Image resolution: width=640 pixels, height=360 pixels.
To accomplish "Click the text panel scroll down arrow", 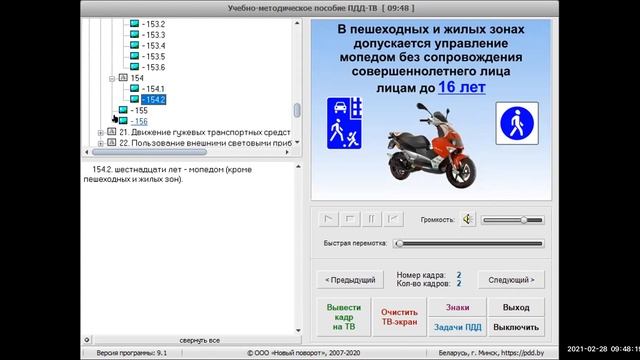I will coord(298,330).
